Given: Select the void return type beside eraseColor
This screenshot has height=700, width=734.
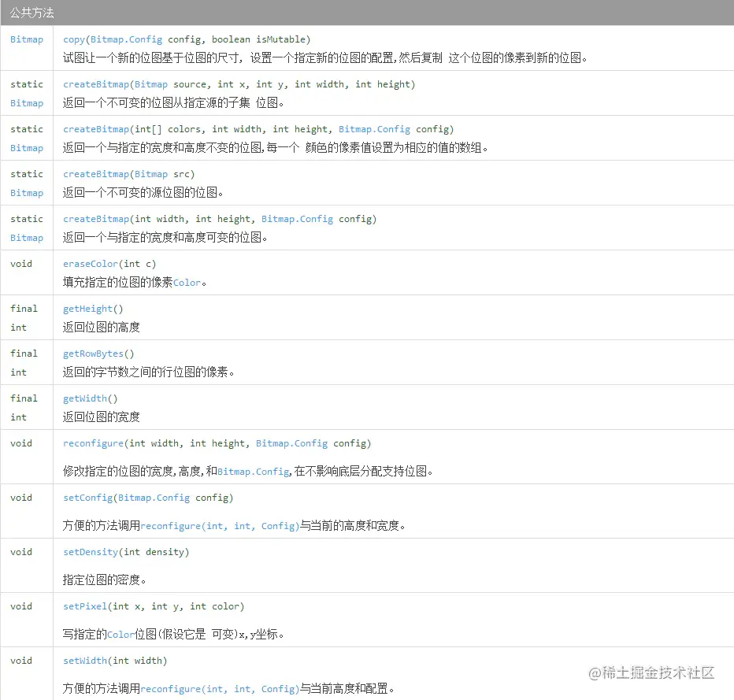Looking at the screenshot, I should point(21,264).
